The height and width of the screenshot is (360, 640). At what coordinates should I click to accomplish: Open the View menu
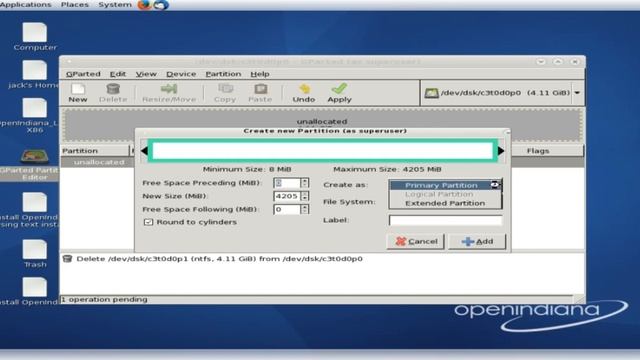[146, 74]
